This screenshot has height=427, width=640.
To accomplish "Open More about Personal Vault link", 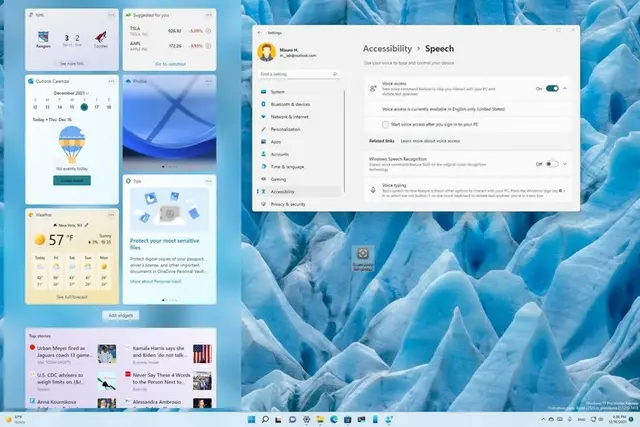I will point(156,281).
